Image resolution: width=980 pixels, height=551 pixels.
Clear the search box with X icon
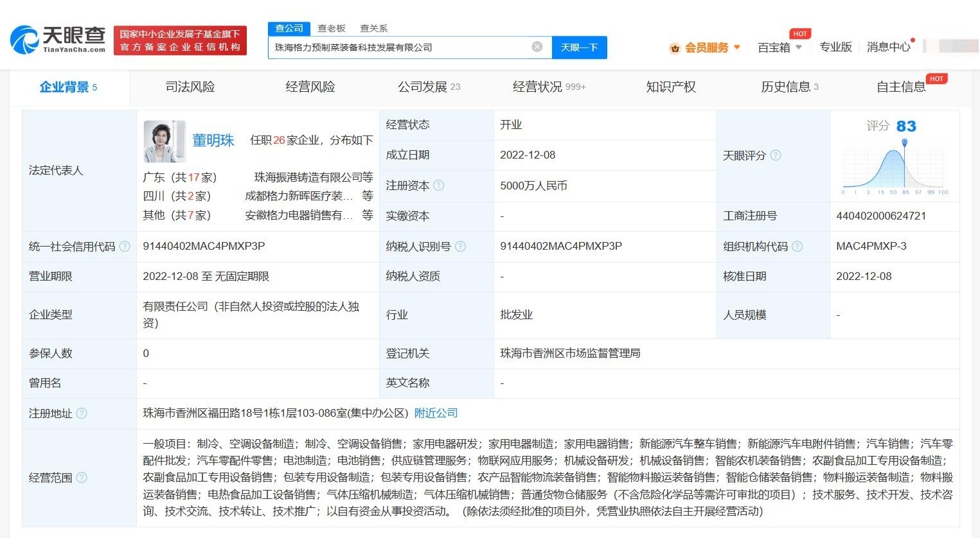537,47
